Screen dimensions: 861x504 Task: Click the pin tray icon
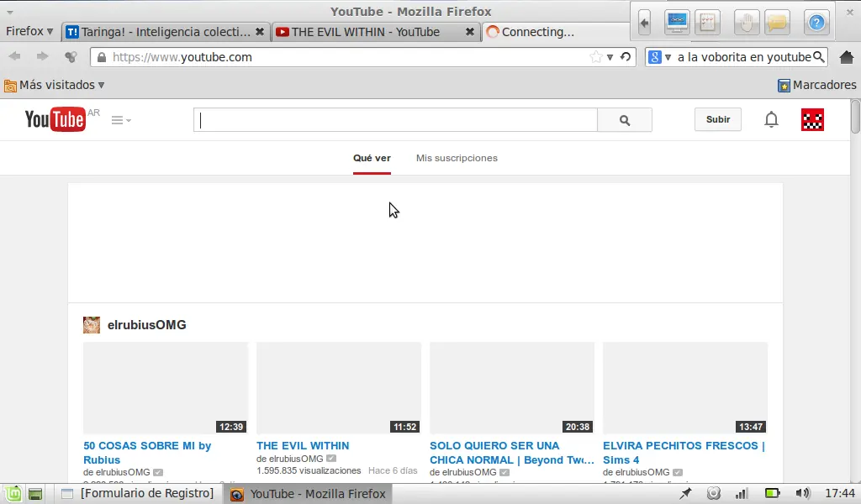click(x=685, y=494)
